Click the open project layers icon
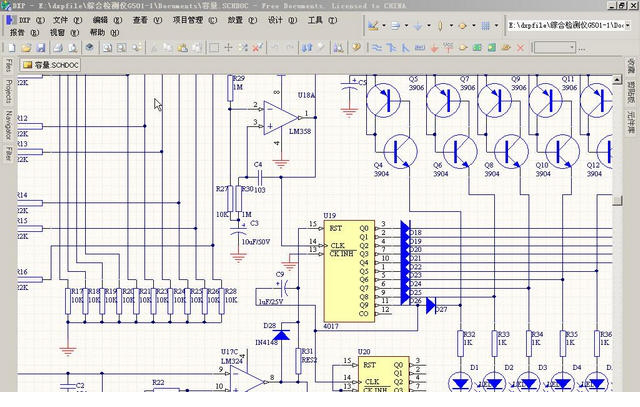640x407 pixels. point(90,48)
